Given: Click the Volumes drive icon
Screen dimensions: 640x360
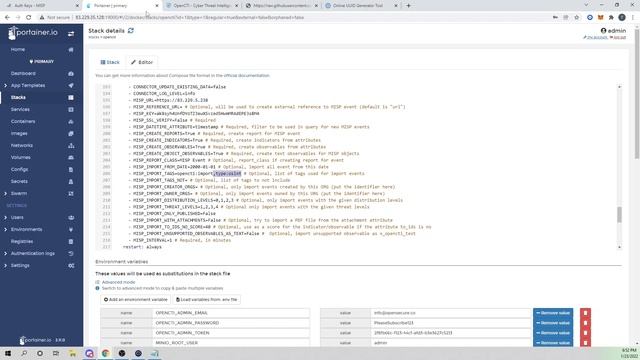Looking at the screenshot, I should (x=71, y=158).
